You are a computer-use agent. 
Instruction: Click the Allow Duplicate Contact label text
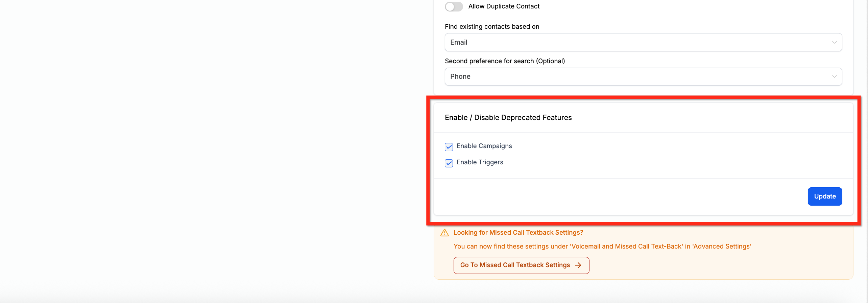coord(504,6)
